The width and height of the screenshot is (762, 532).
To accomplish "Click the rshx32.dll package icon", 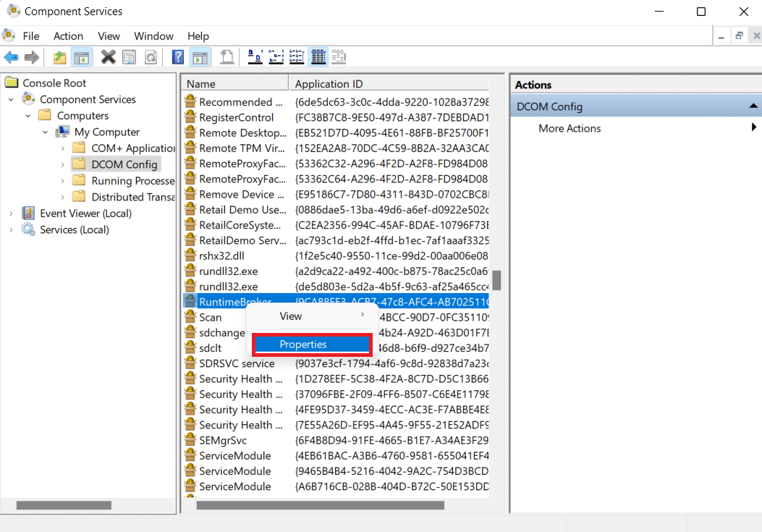I will (190, 255).
